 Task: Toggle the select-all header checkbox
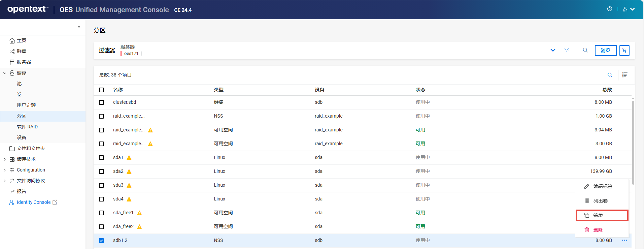101,90
